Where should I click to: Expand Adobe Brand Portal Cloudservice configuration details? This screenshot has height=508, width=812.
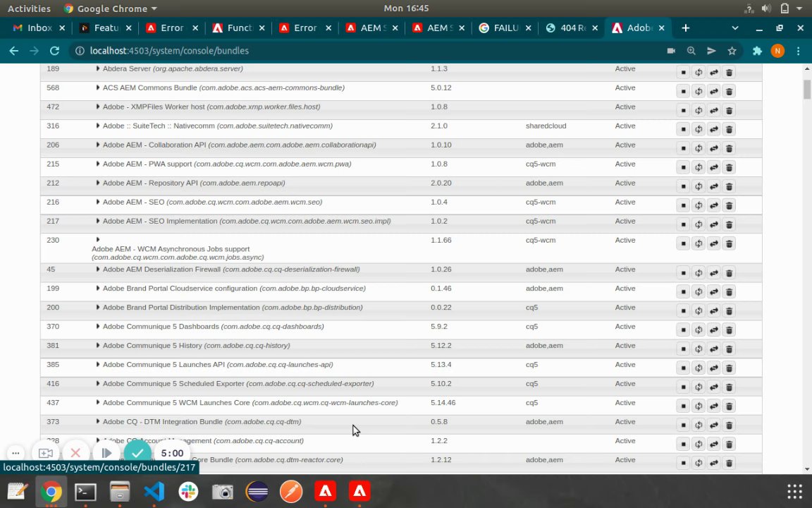coord(97,288)
